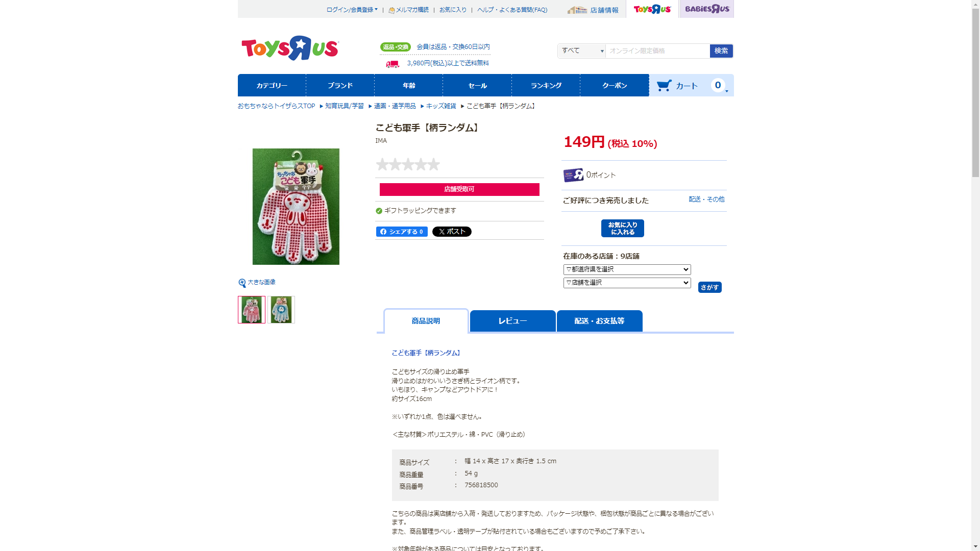Screen dimensions: 980x551
Task: Click the delivery truck free-shipping icon
Action: [393, 64]
